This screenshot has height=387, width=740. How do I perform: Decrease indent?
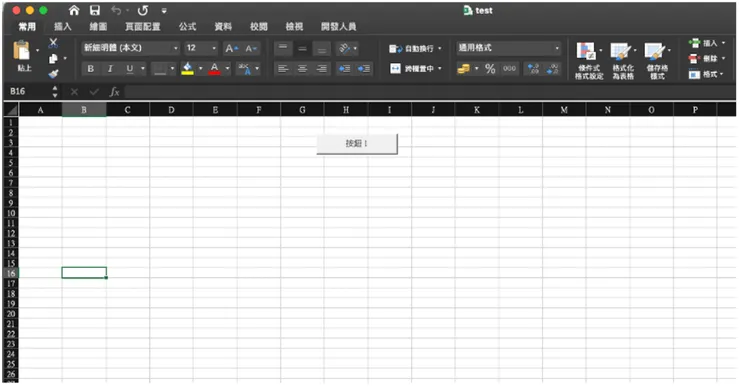(345, 69)
